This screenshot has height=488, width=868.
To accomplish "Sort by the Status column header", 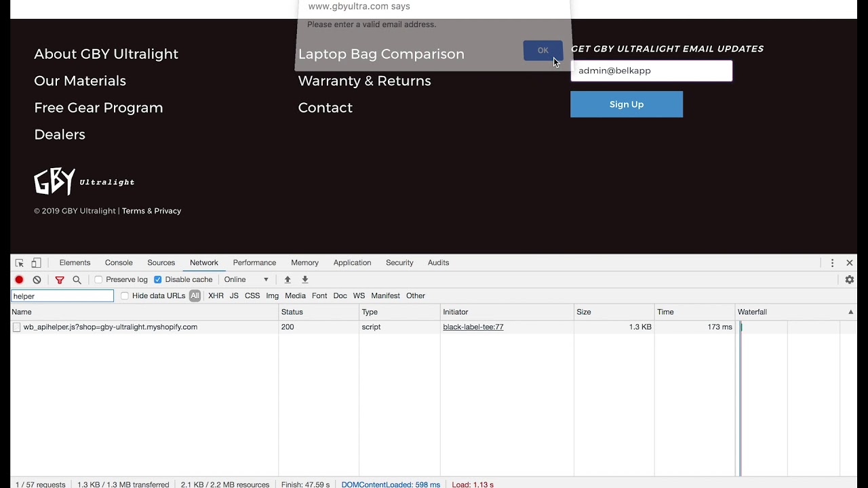I will pos(319,312).
